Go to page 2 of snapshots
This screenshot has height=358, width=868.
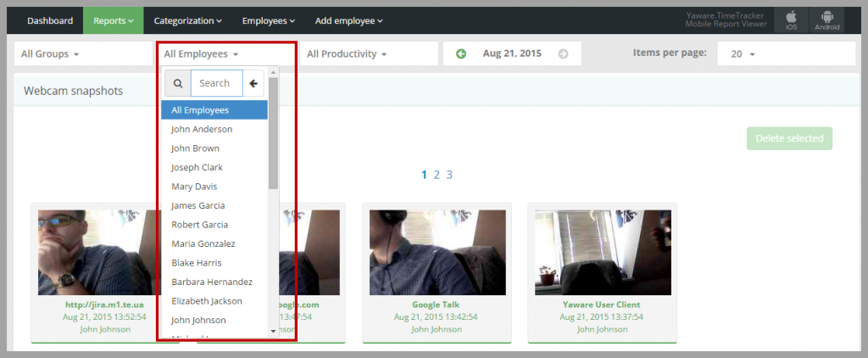point(437,175)
